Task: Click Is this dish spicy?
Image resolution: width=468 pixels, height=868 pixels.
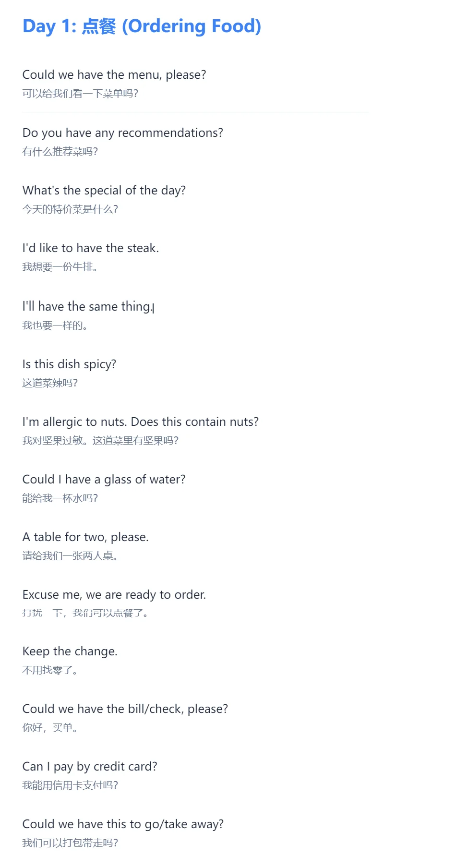Action: (x=70, y=364)
